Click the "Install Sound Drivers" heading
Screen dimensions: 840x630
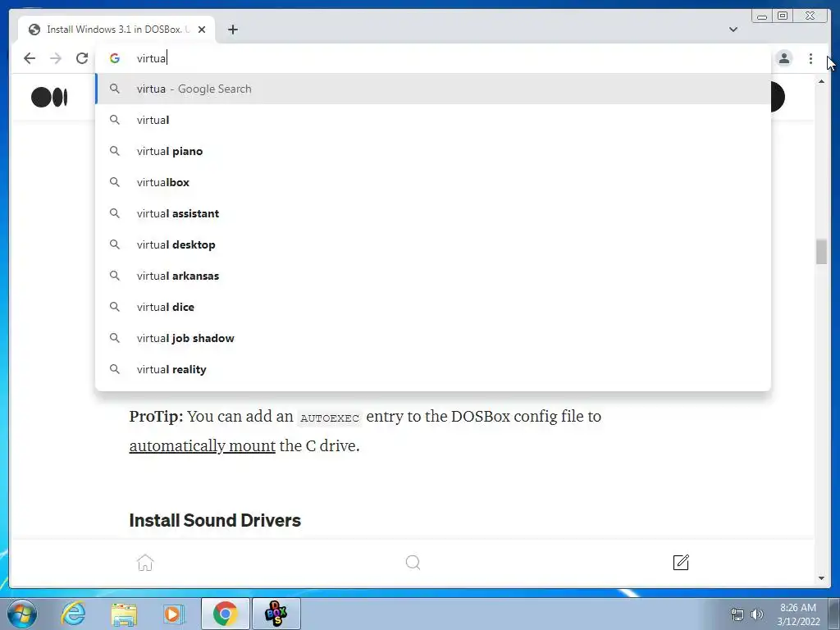215,520
